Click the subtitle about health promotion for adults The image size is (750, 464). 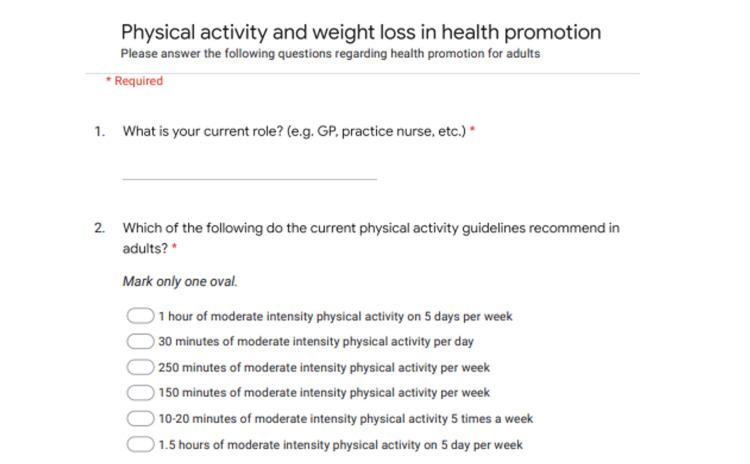[330, 54]
